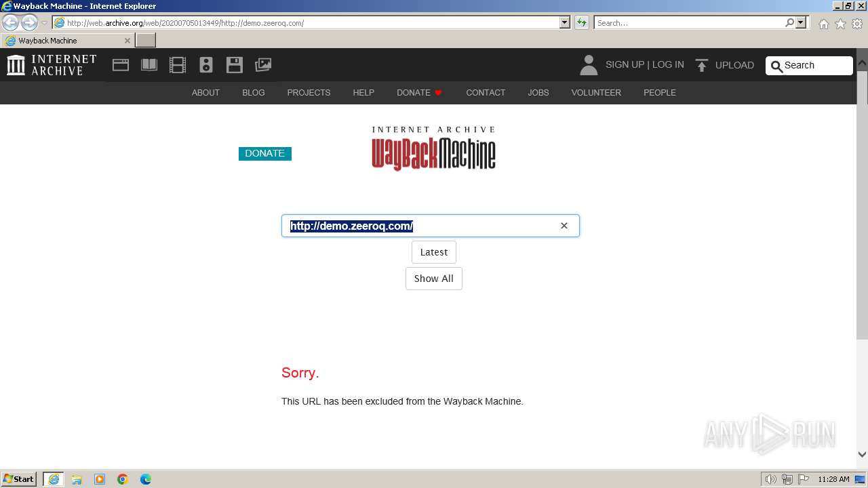Click the page scroll up arrow
The image size is (868, 488).
coord(862,62)
